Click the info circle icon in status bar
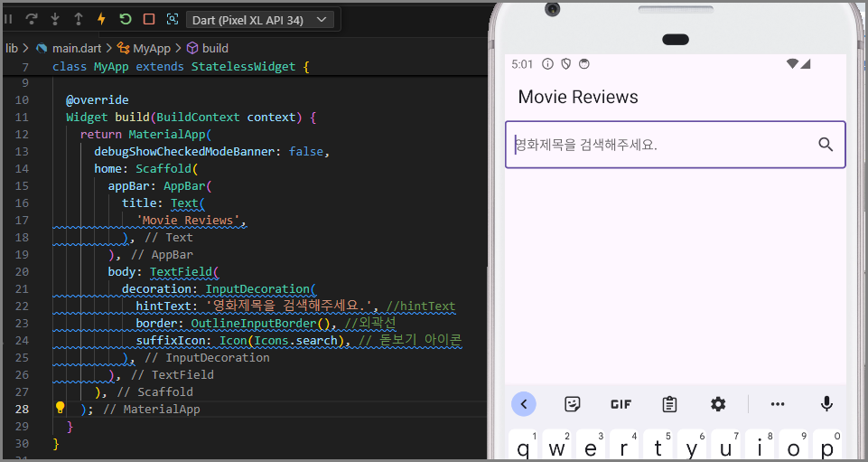Image resolution: width=868 pixels, height=462 pixels. click(547, 64)
